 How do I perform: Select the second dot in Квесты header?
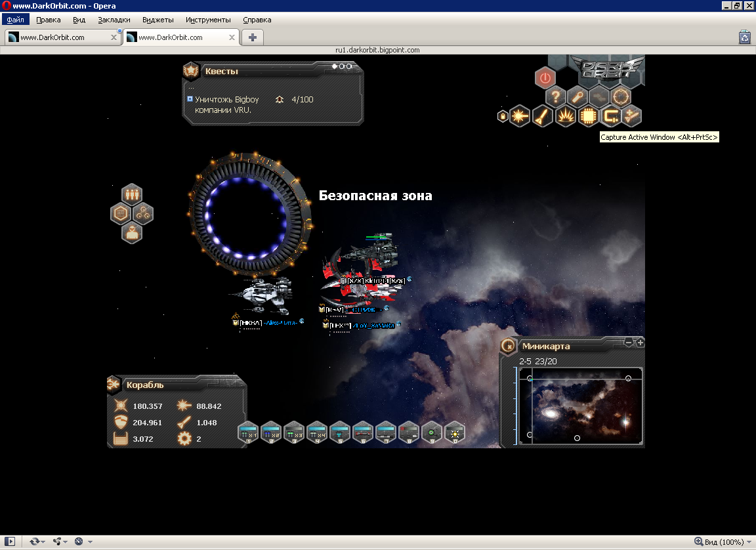tap(342, 66)
